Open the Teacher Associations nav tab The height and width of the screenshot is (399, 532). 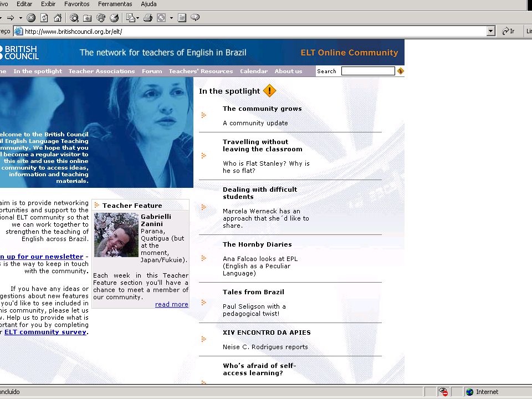pos(101,71)
